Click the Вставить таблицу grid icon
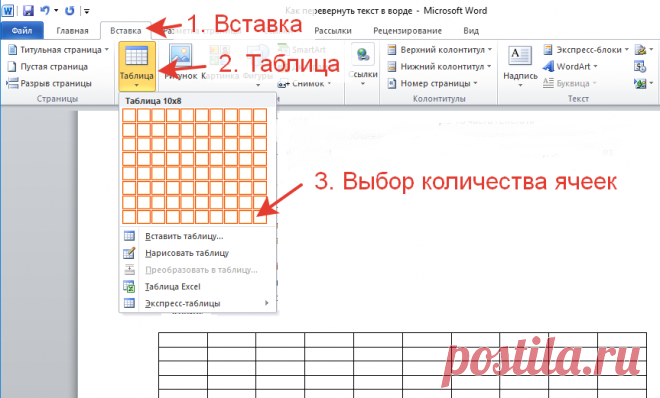660x398 pixels. point(129,236)
